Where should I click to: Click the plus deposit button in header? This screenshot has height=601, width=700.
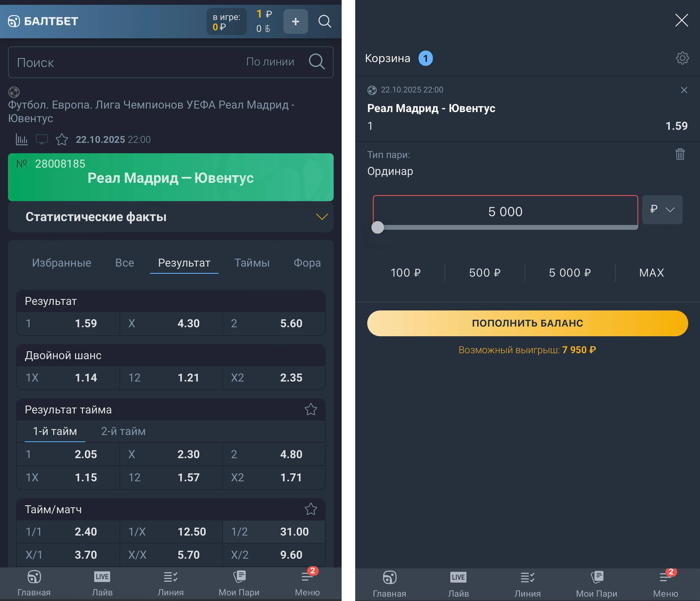pos(295,22)
